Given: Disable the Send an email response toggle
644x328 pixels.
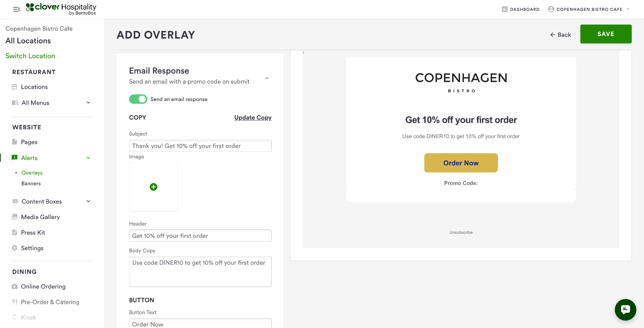Looking at the screenshot, I should point(138,99).
